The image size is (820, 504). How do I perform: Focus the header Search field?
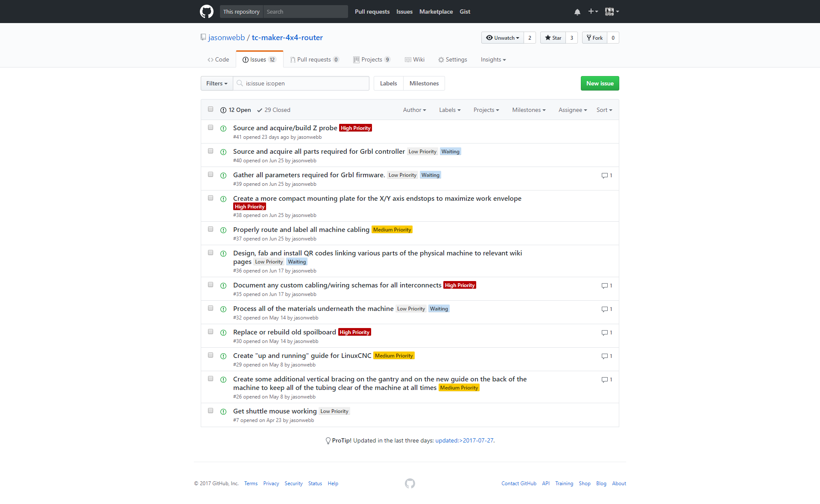point(305,12)
